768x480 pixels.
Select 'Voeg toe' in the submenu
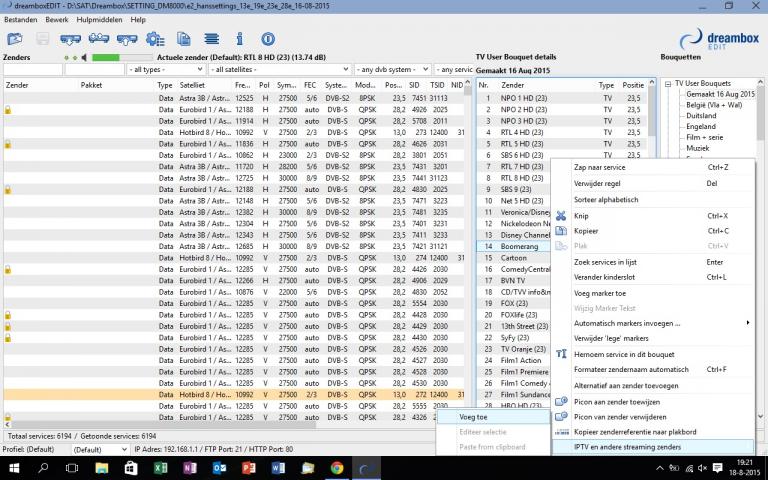pyautogui.click(x=474, y=417)
